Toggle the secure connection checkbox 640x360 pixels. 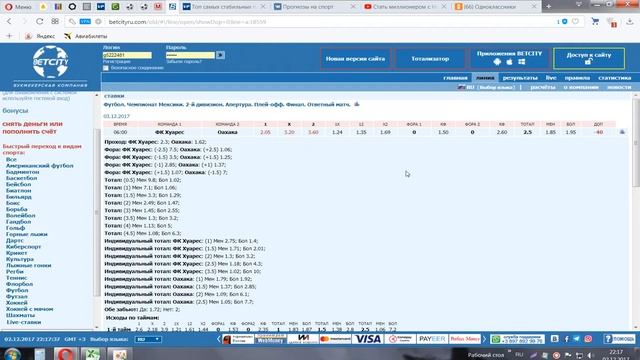click(106, 68)
